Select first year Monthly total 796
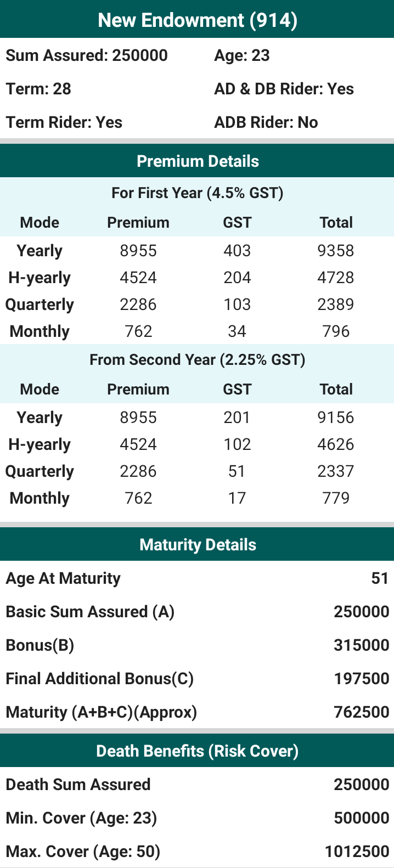This screenshot has width=394, height=868. coord(336,331)
